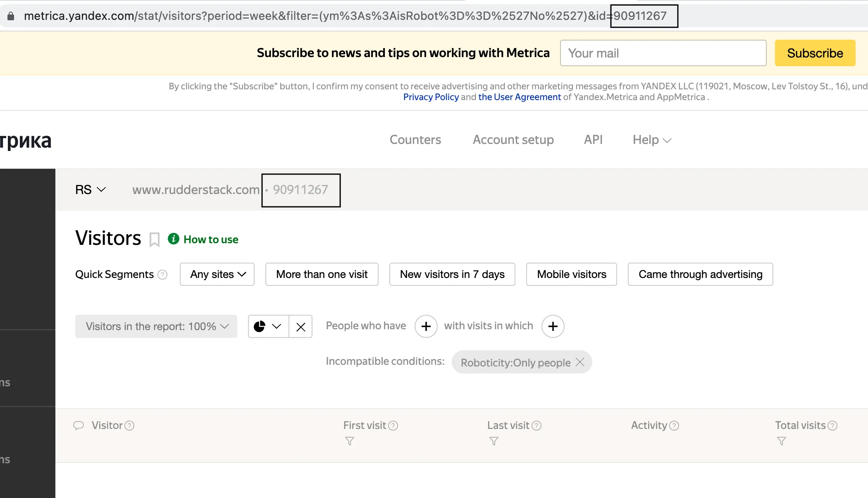Open Account setup
The width and height of the screenshot is (868, 498).
pos(513,140)
